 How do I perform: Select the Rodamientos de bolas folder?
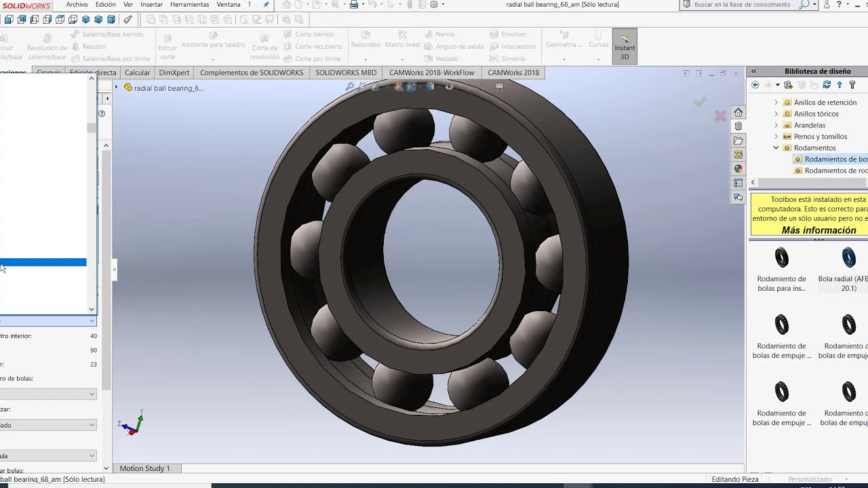(x=831, y=159)
